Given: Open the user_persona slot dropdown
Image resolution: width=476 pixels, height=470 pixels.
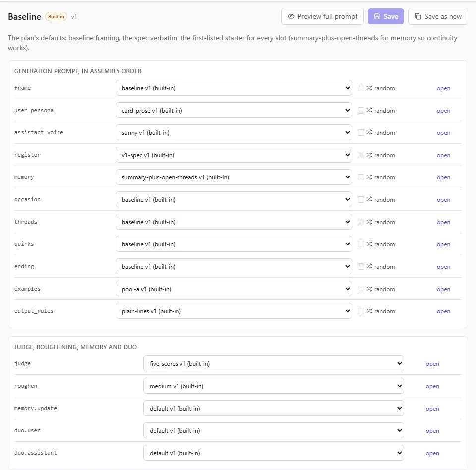Looking at the screenshot, I should tap(234, 110).
